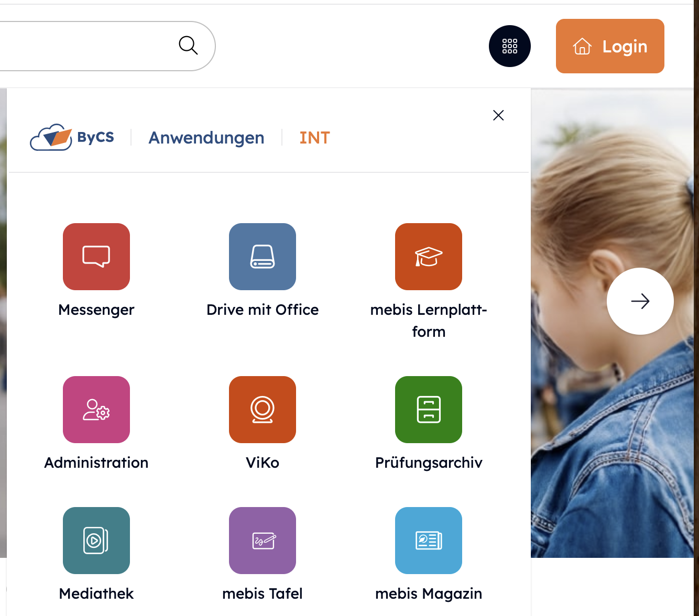Click the magnifying glass search icon
The image size is (699, 616).
188,46
